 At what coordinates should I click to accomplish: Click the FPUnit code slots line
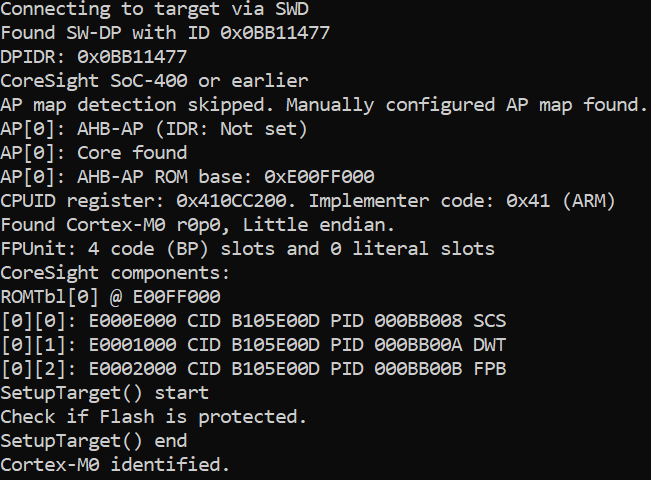(247, 249)
